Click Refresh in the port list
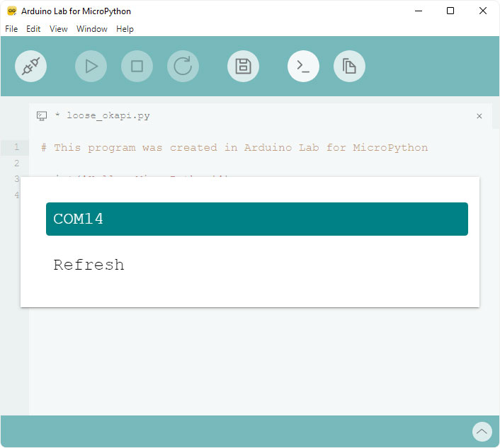This screenshot has width=500, height=448. tap(89, 265)
